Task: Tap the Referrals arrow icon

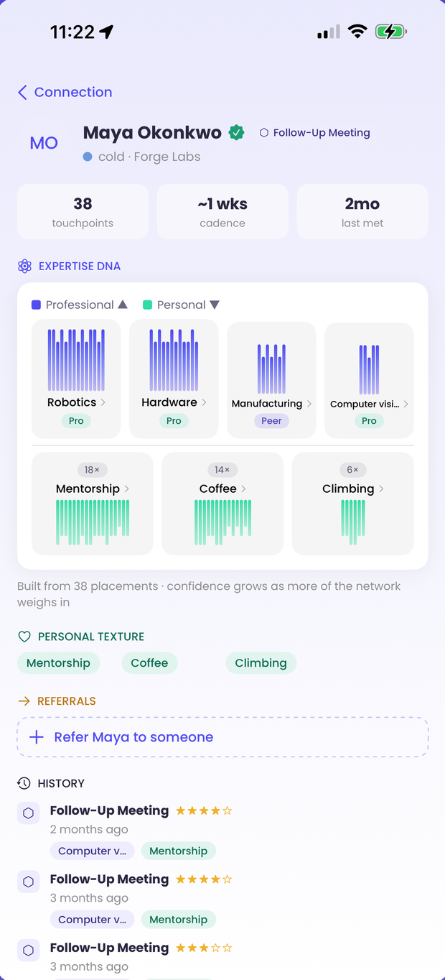Action: click(x=24, y=701)
